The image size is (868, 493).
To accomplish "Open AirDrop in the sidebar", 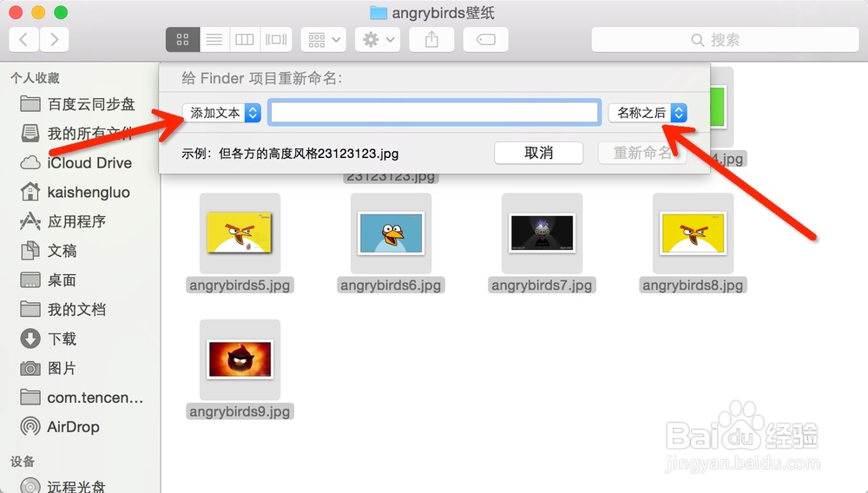I will [x=61, y=427].
